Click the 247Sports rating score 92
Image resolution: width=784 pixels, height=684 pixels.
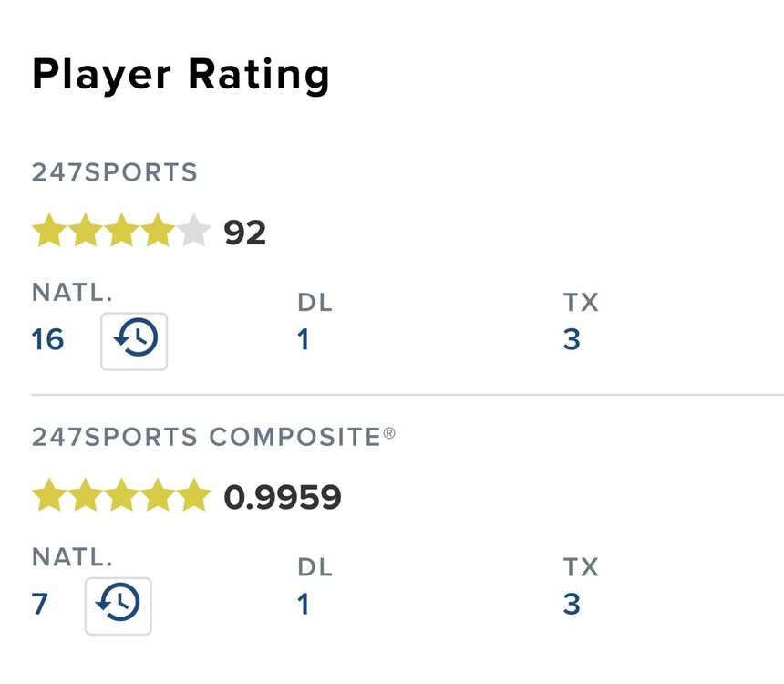click(x=245, y=233)
